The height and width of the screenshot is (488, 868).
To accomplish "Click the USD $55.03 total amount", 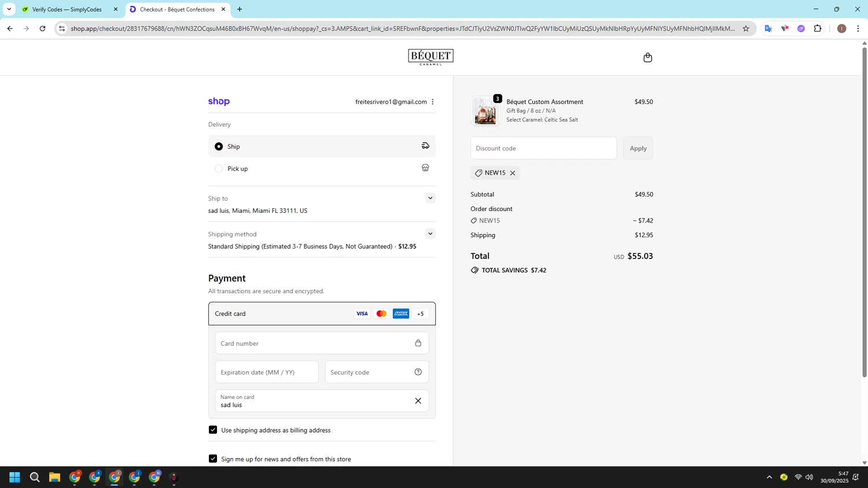I will click(634, 256).
